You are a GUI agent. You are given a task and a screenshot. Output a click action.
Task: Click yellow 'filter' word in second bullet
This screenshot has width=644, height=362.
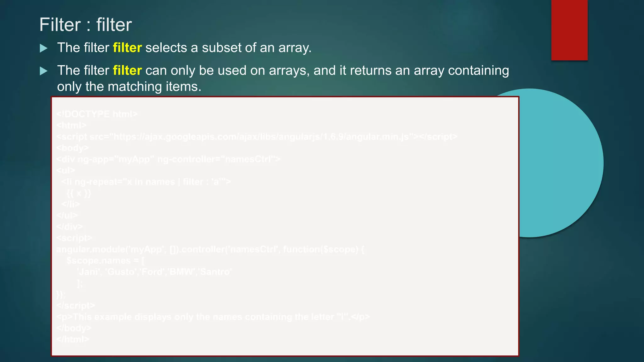coord(127,70)
